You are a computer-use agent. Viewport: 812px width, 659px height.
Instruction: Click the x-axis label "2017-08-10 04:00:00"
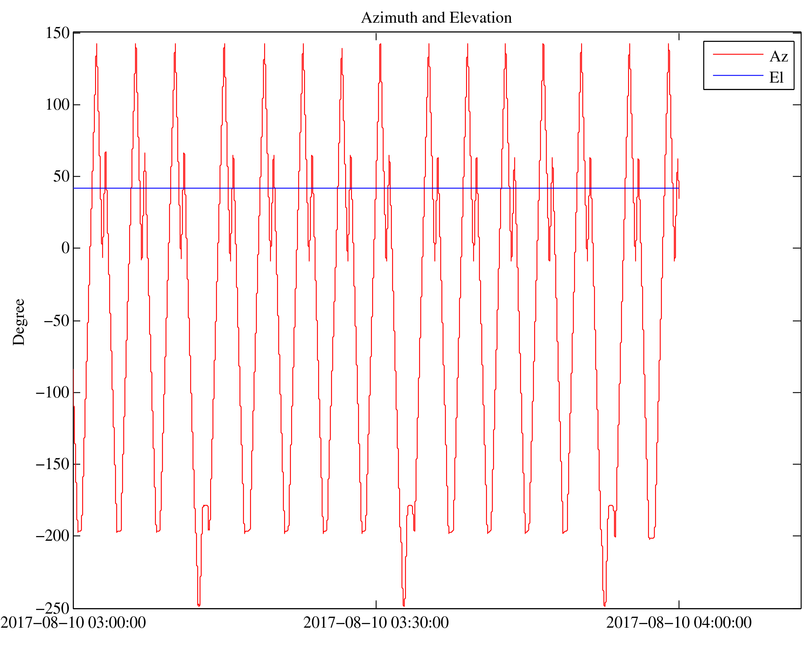click(679, 622)
